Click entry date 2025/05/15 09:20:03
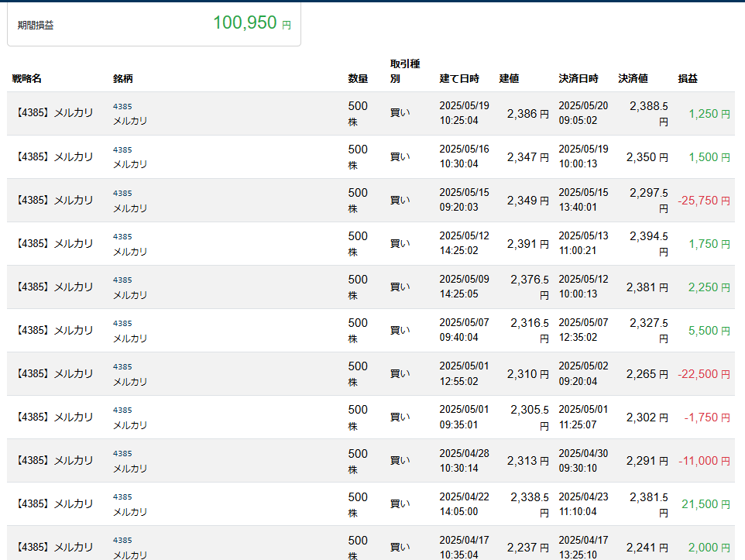745x560 pixels. 464,200
